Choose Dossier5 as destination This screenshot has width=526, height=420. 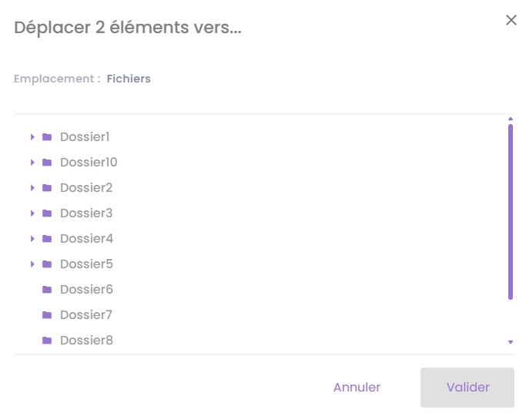(86, 264)
